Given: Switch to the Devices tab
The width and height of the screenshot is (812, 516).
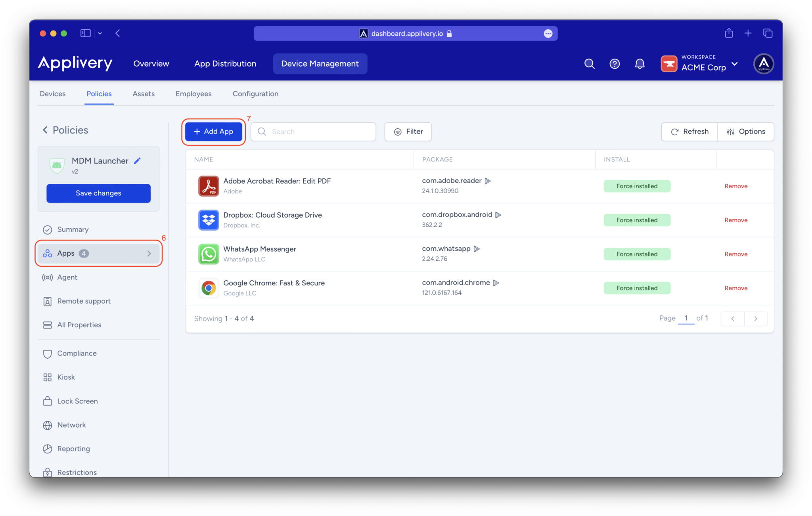Looking at the screenshot, I should click(52, 94).
